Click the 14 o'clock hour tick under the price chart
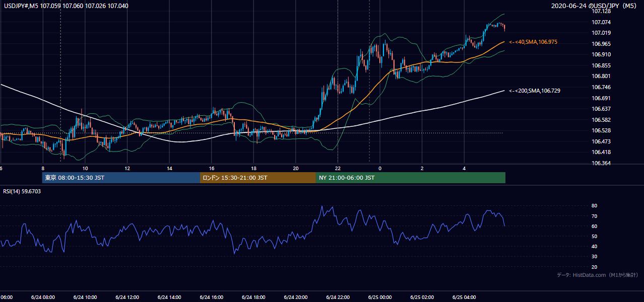Viewport: 644px width, 302px height. pyautogui.click(x=169, y=168)
